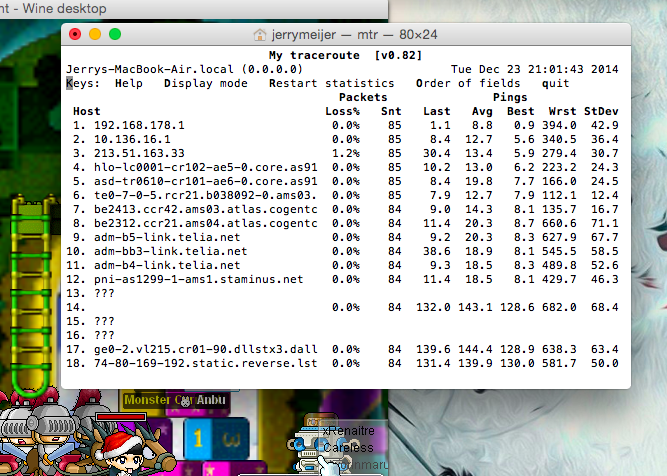This screenshot has height=476, width=667.
Task: Click last ping '132.0' of hop 14
Action: click(x=433, y=308)
